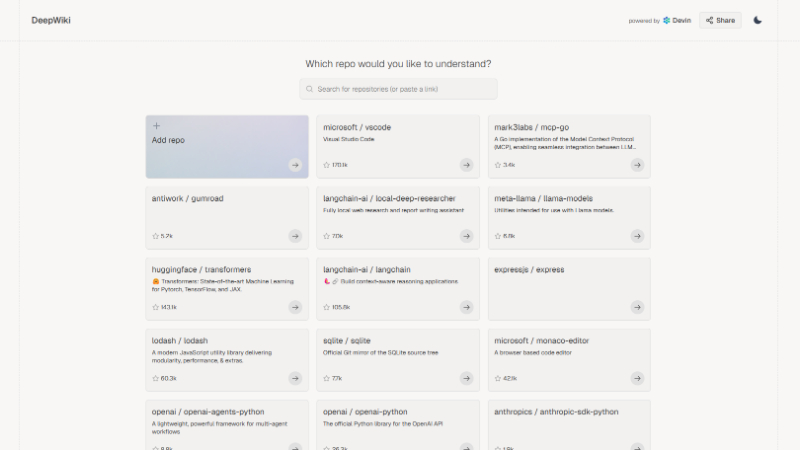Select lodash / lodash title
800x450 pixels.
[x=180, y=340]
